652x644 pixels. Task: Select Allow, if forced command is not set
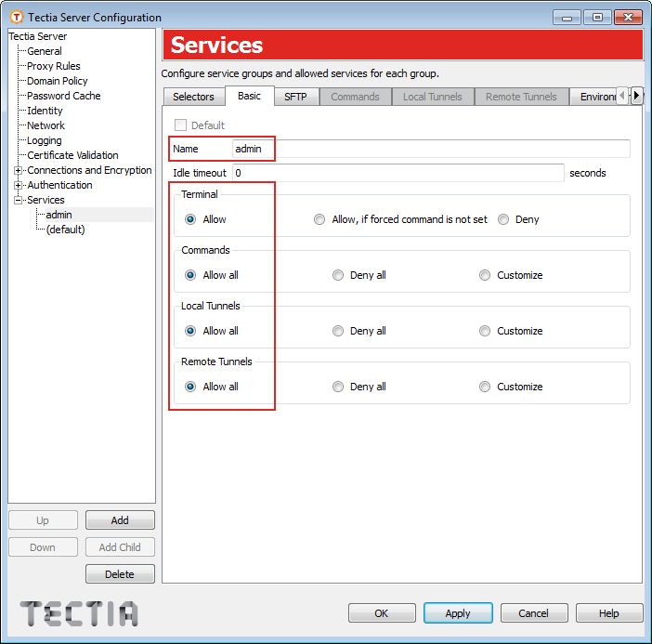tap(319, 219)
